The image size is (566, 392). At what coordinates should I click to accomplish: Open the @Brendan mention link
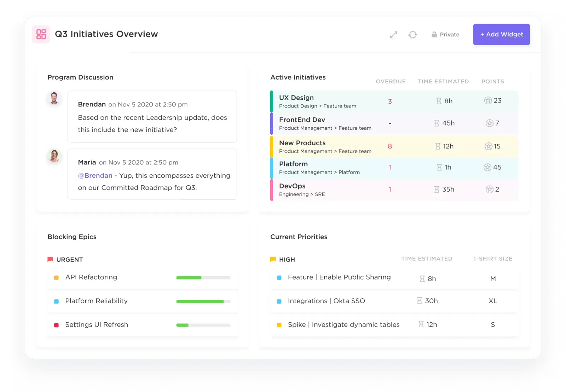[95, 176]
